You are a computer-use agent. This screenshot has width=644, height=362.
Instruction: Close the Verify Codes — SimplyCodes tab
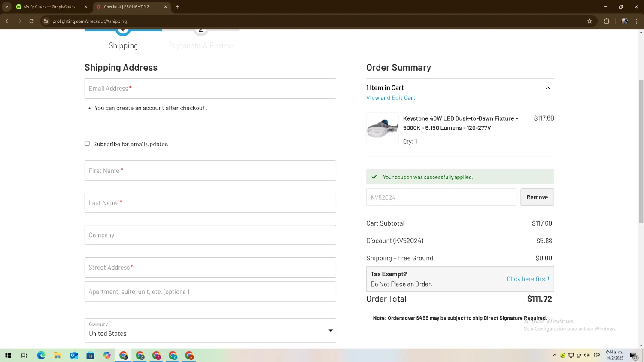tap(86, 7)
